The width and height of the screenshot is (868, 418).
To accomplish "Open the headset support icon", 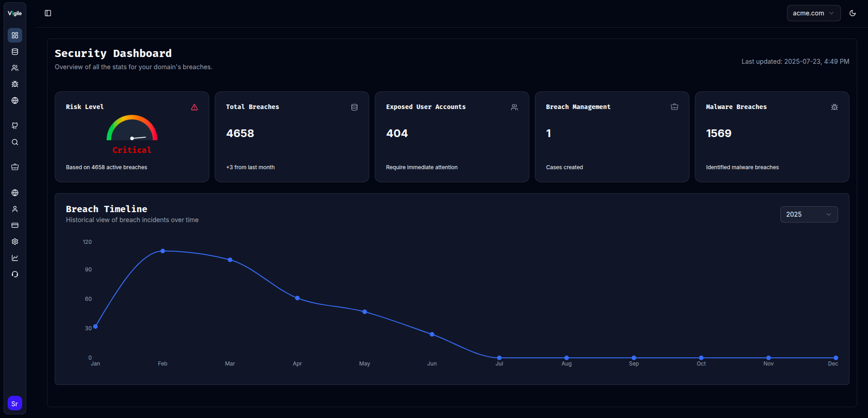I will click(x=15, y=274).
